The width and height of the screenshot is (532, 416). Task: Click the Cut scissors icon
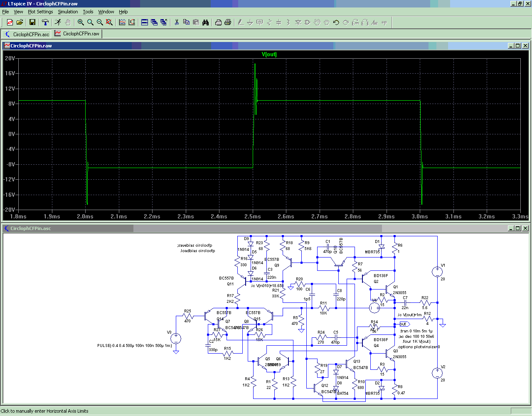pyautogui.click(x=177, y=22)
